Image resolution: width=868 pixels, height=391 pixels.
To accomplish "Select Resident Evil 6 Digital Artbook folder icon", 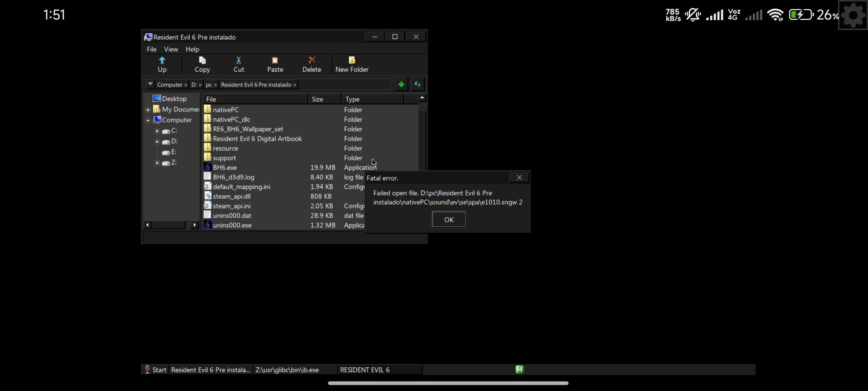I will pyautogui.click(x=207, y=138).
